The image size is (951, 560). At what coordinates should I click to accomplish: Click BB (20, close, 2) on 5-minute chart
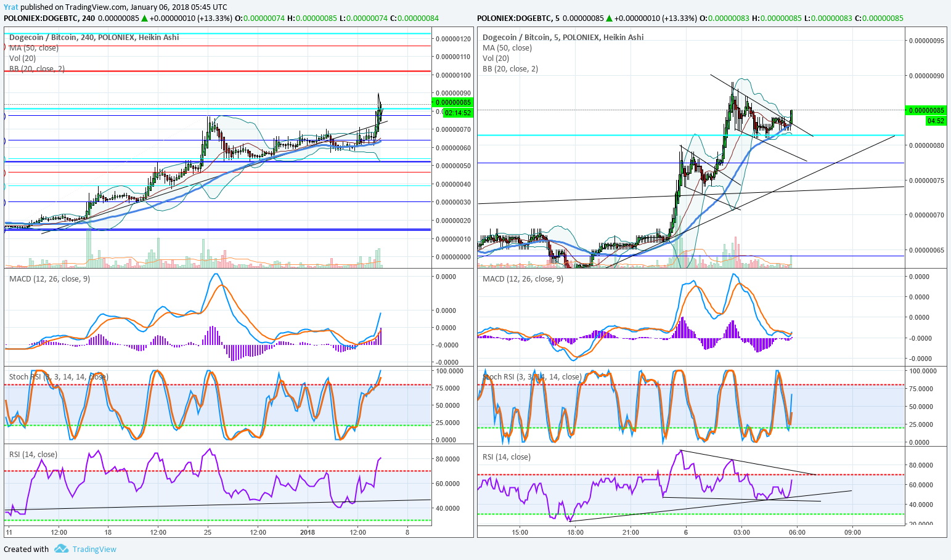click(510, 68)
